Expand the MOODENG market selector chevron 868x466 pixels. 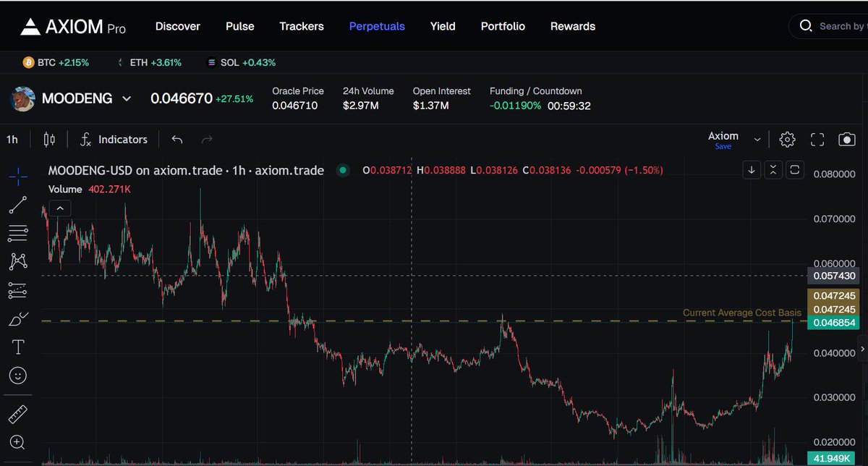(x=127, y=98)
